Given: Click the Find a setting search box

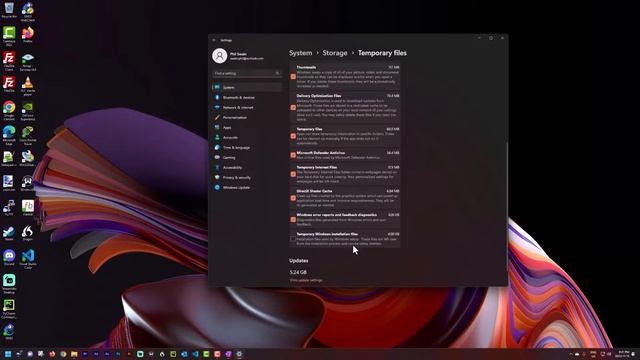Looking at the screenshot, I should pos(247,73).
